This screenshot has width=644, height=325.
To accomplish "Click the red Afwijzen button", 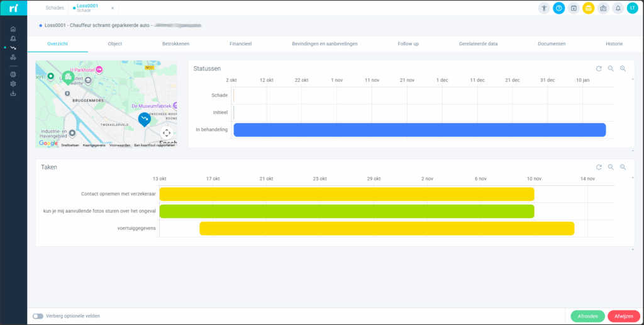I will [x=624, y=316].
